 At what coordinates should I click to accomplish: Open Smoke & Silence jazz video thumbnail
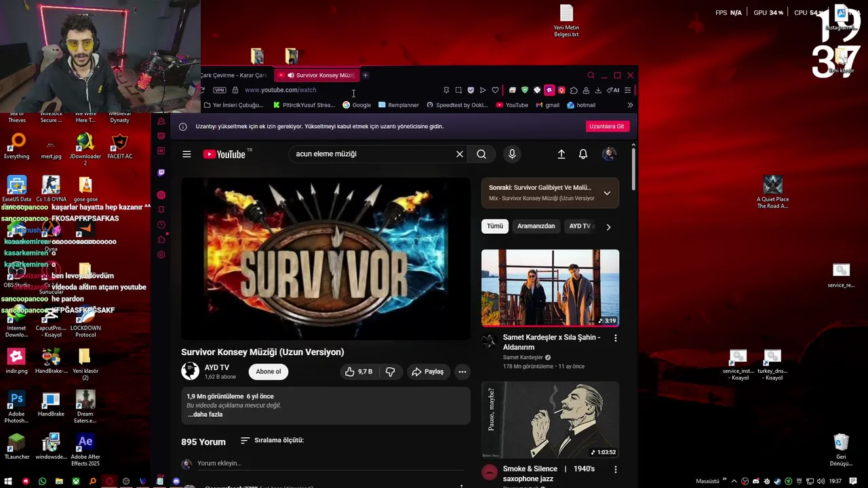(550, 420)
